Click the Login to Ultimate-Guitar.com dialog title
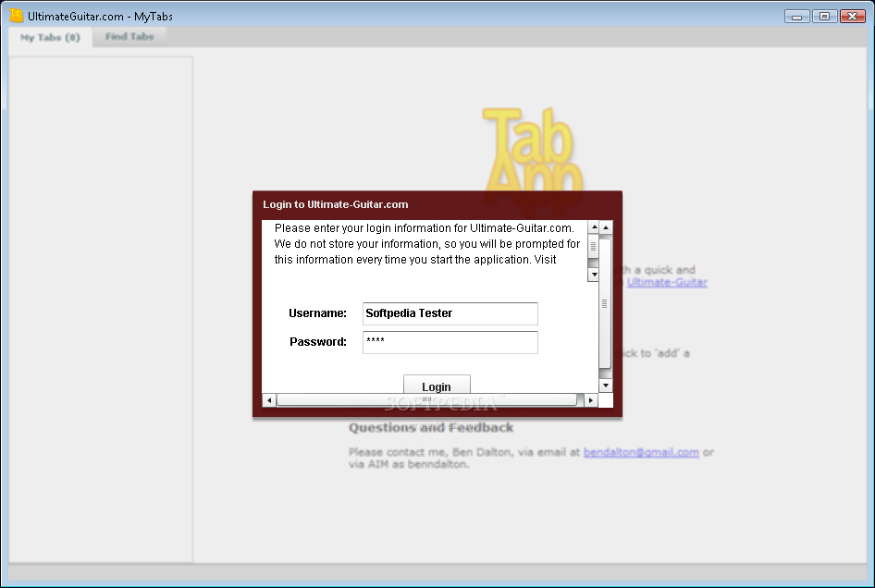Image resolution: width=875 pixels, height=588 pixels. (x=336, y=204)
